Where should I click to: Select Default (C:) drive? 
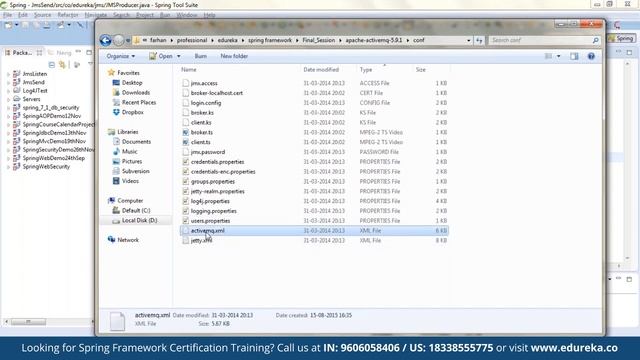[x=136, y=210]
